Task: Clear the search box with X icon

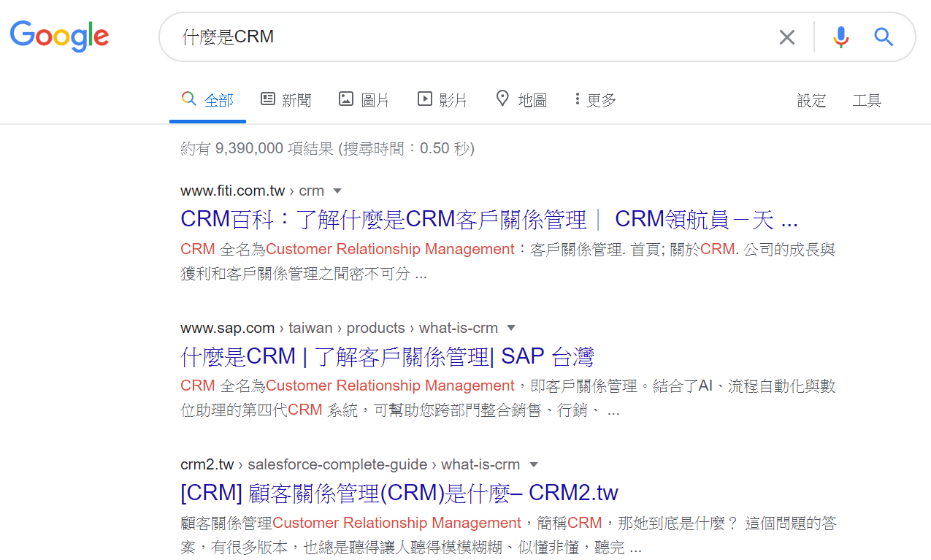Action: coord(786,37)
